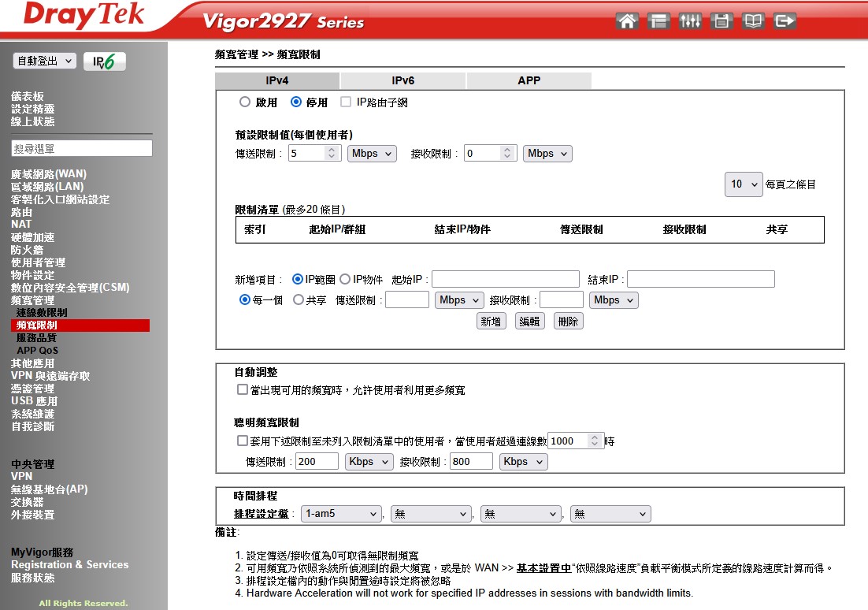
Task: Click the logout arrow icon
Action: (785, 21)
